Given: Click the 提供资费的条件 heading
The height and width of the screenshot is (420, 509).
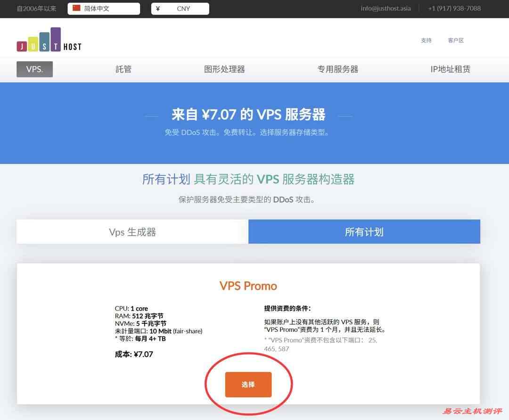Looking at the screenshot, I should 287,308.
